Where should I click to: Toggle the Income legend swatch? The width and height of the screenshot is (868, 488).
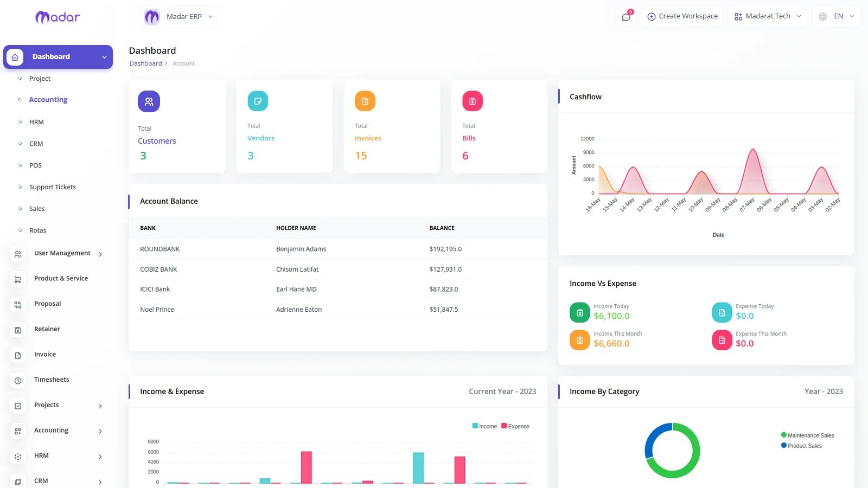point(475,426)
